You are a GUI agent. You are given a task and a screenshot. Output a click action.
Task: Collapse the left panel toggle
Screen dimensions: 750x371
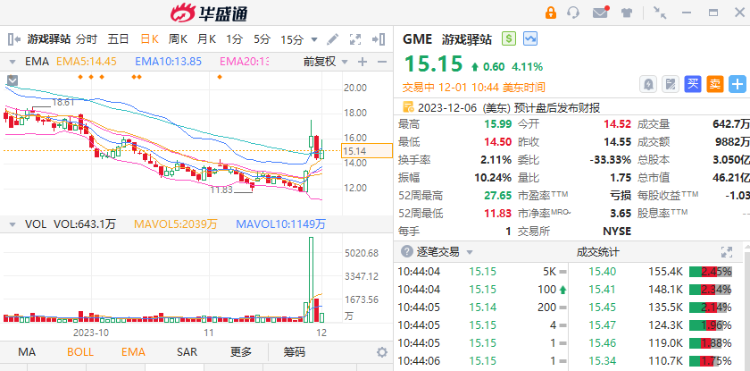coord(14,40)
